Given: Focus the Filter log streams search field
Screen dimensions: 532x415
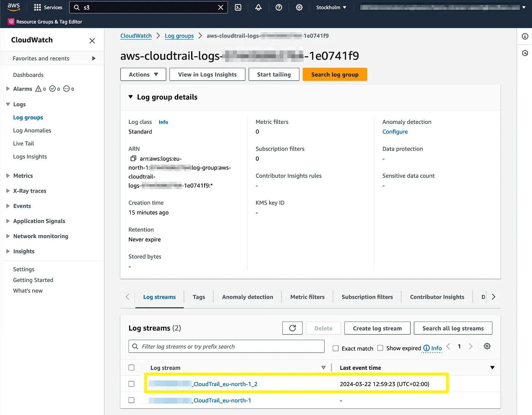Looking at the screenshot, I should [x=226, y=346].
